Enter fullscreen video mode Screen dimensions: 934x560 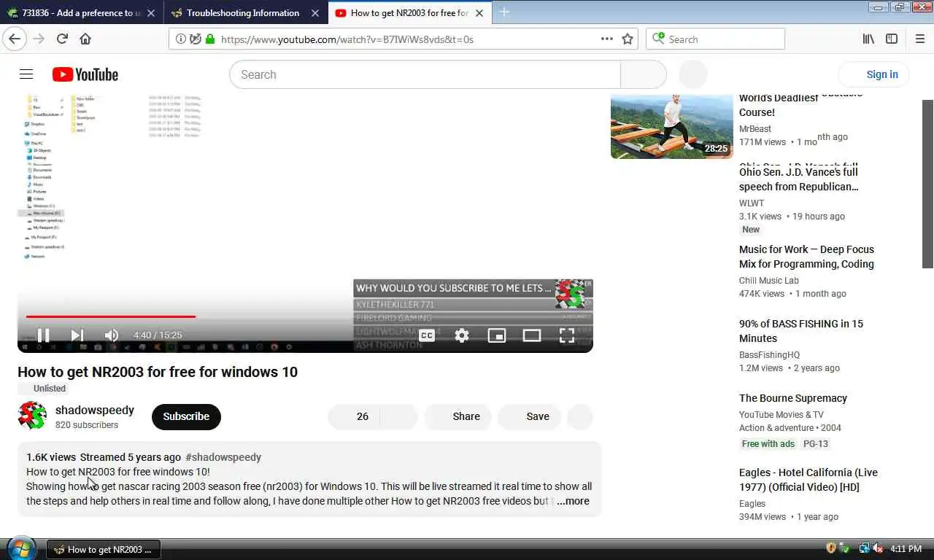[567, 335]
